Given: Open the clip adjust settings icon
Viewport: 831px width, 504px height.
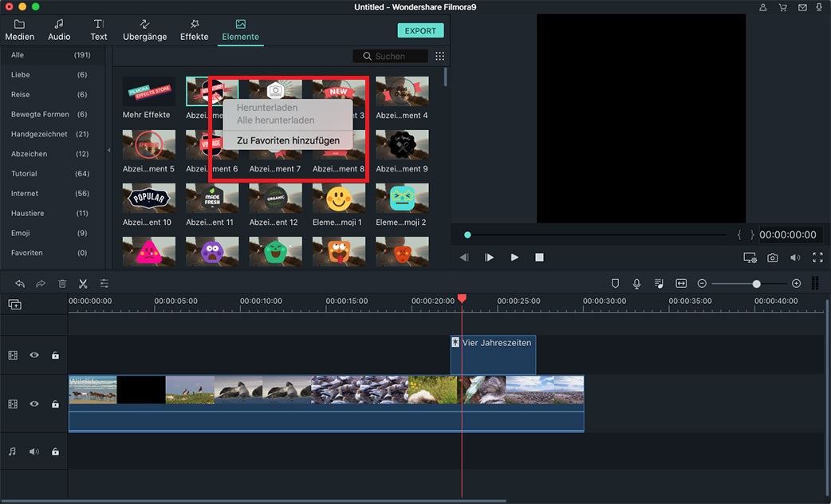Looking at the screenshot, I should coord(104,284).
